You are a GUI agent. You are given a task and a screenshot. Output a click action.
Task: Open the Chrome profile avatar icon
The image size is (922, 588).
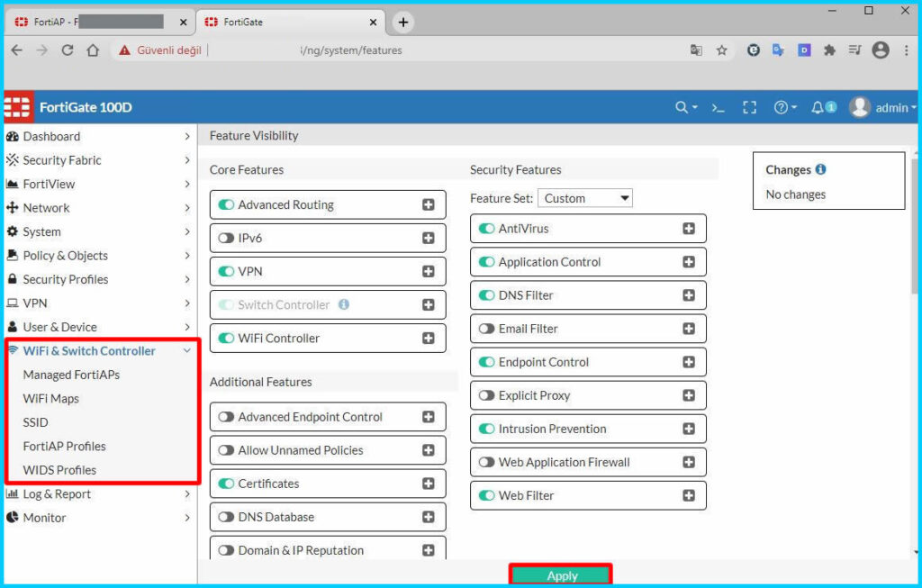[x=881, y=50]
